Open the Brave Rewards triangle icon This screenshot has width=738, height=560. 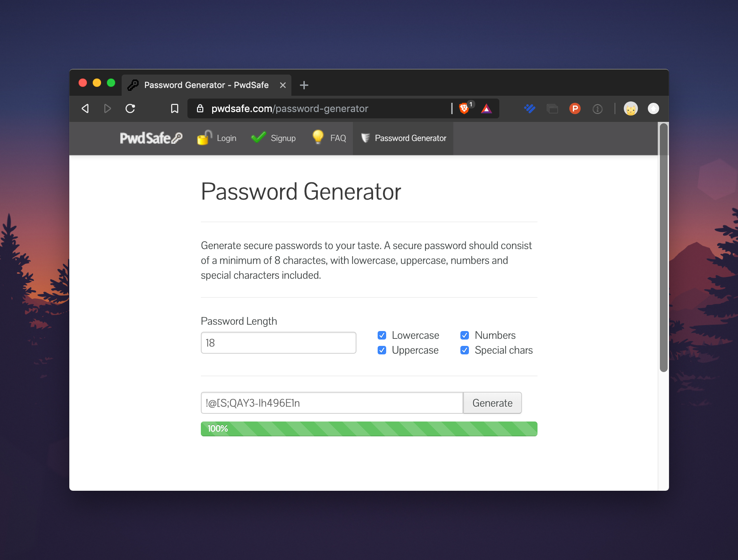[486, 109]
